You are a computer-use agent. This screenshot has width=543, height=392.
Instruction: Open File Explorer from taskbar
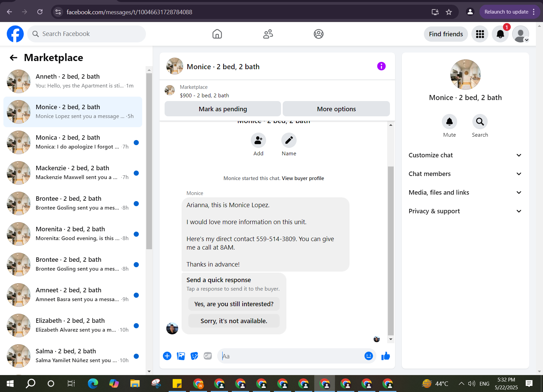[135, 384]
